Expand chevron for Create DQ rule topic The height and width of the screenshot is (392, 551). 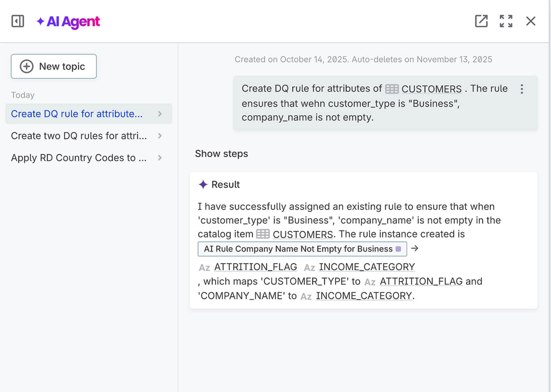160,114
